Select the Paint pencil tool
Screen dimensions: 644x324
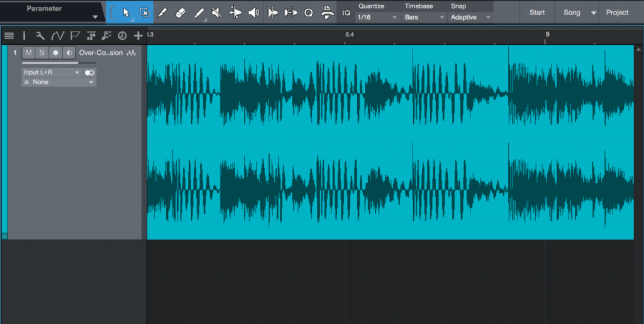pos(199,13)
